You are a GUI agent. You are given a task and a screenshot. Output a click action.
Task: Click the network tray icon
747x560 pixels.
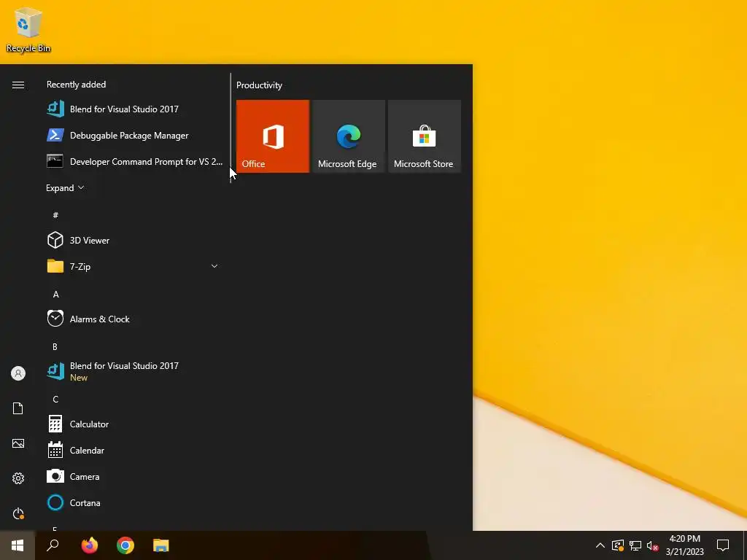click(x=635, y=545)
